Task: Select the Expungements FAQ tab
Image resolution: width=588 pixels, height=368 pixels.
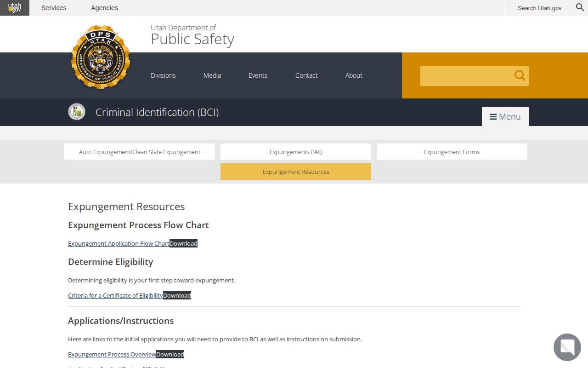Action: (296, 152)
